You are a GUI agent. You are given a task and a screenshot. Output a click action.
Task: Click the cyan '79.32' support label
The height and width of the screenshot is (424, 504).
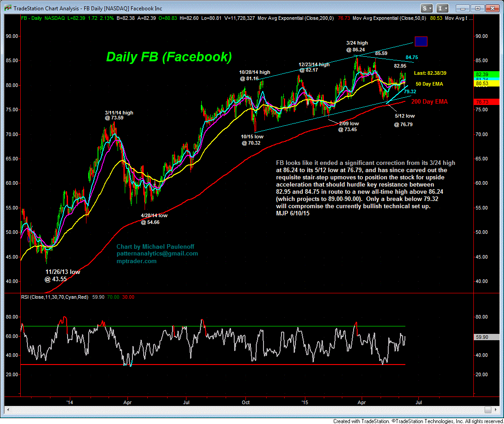tap(410, 91)
